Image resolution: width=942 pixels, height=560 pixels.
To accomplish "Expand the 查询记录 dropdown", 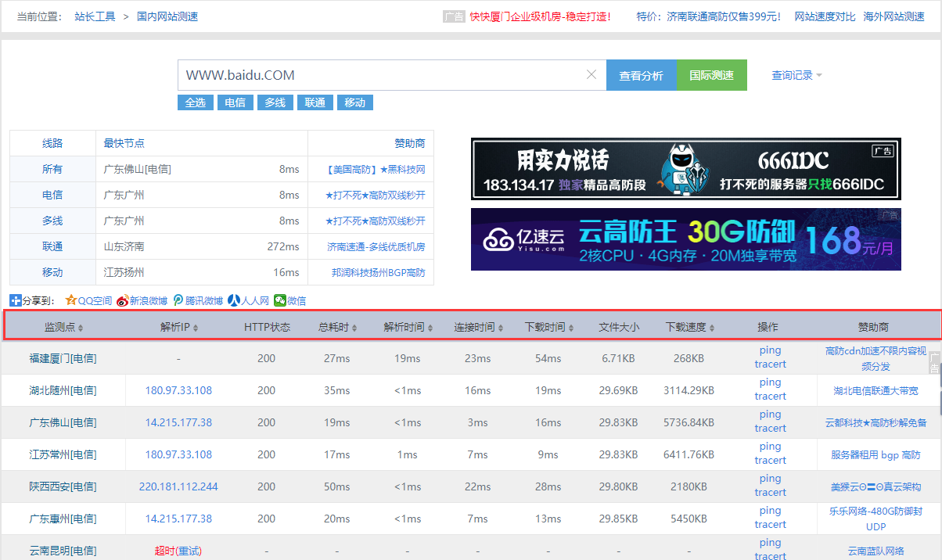I will [796, 75].
